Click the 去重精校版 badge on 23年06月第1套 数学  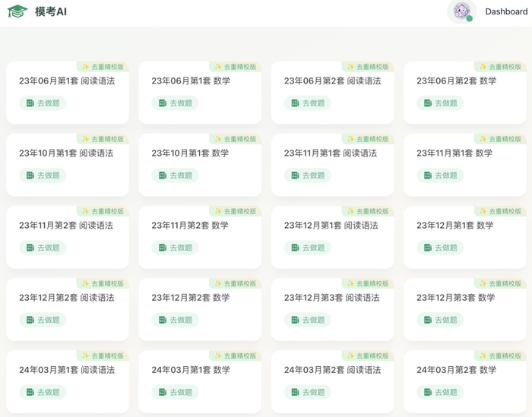click(x=236, y=67)
